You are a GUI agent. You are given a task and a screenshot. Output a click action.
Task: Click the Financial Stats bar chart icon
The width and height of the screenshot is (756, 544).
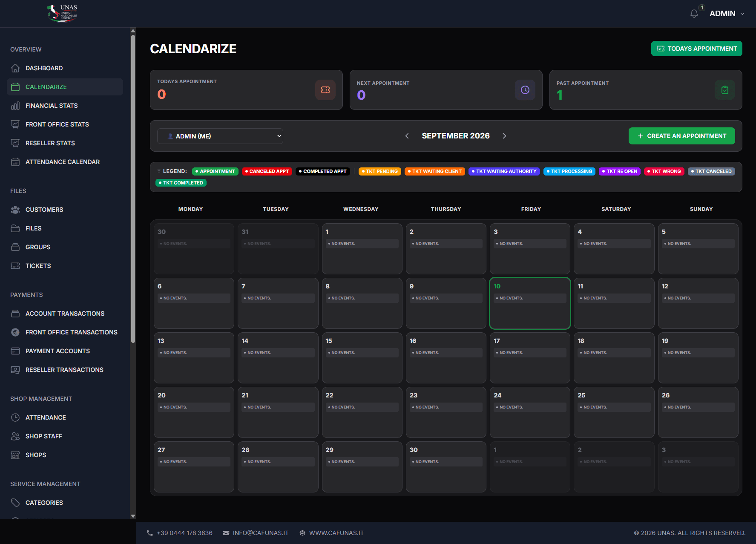[15, 106]
